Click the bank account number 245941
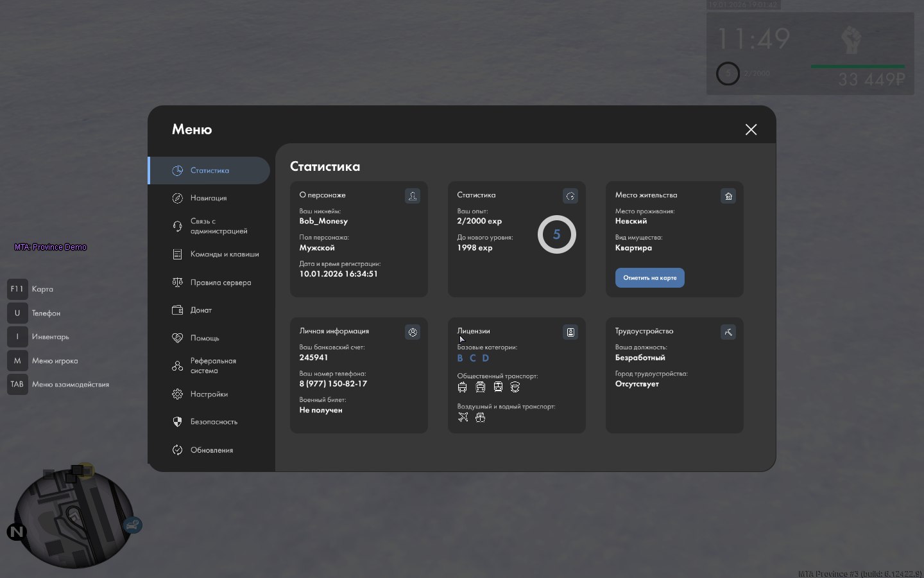The width and height of the screenshot is (924, 578). (314, 358)
